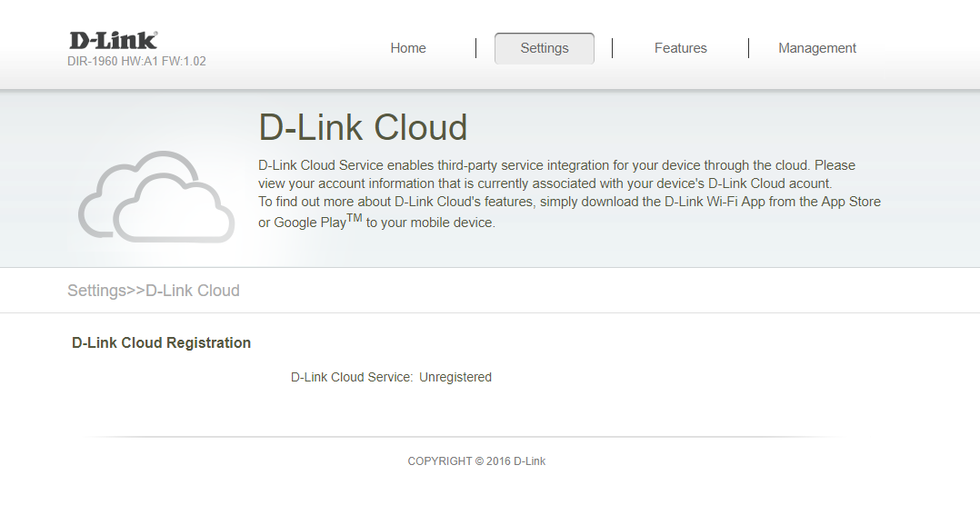Click the D-Link Cloud Service label
980x505 pixels.
[352, 377]
